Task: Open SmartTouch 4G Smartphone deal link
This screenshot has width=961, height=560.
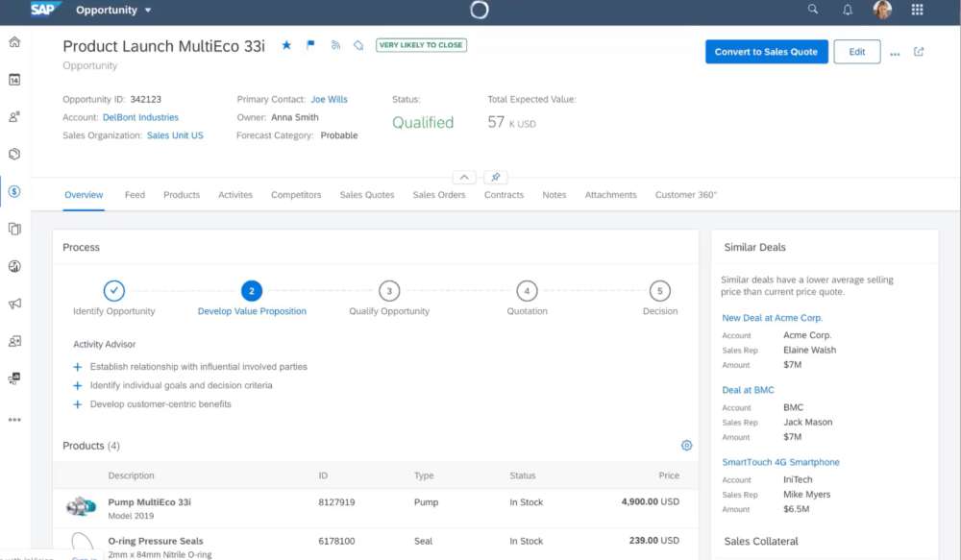Action: tap(780, 462)
